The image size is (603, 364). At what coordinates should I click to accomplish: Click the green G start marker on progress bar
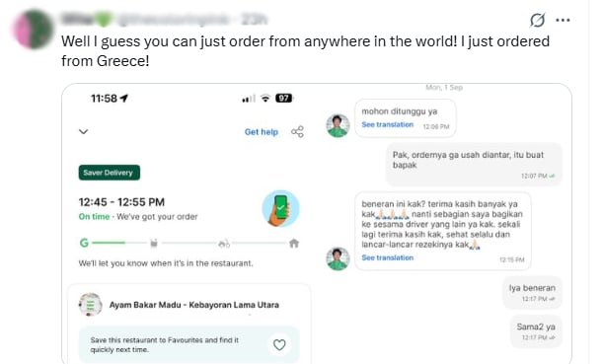(x=84, y=243)
